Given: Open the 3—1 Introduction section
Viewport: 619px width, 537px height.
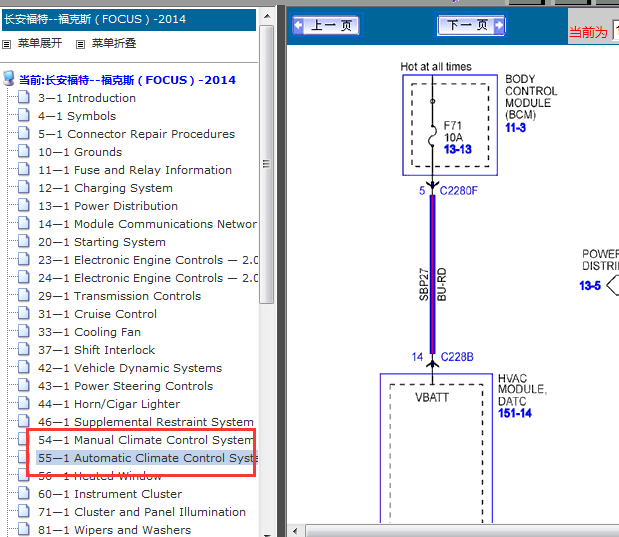Looking at the screenshot, I should tap(87, 98).
